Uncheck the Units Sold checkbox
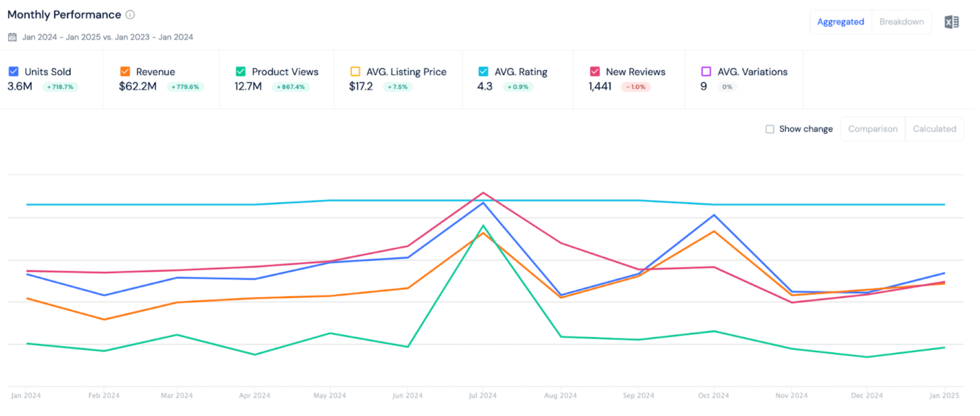 14,71
